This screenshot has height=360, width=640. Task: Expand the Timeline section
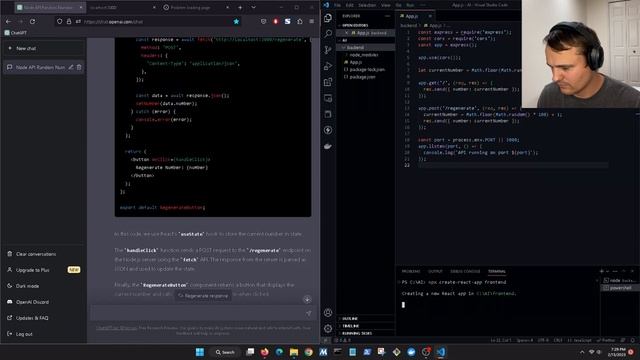350,326
